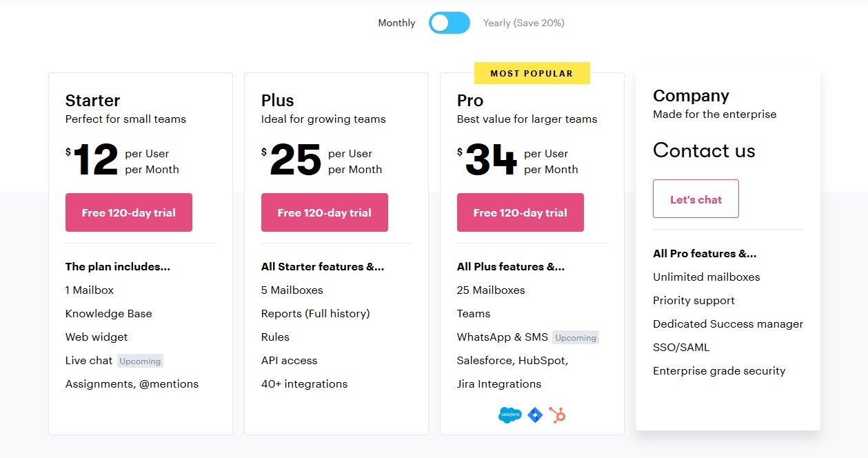
Task: Start Plus plan free 120-day trial
Action: click(x=325, y=212)
